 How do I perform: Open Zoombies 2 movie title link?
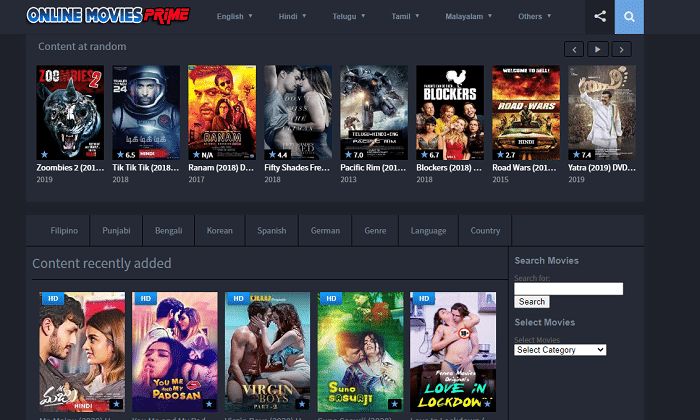(x=70, y=168)
